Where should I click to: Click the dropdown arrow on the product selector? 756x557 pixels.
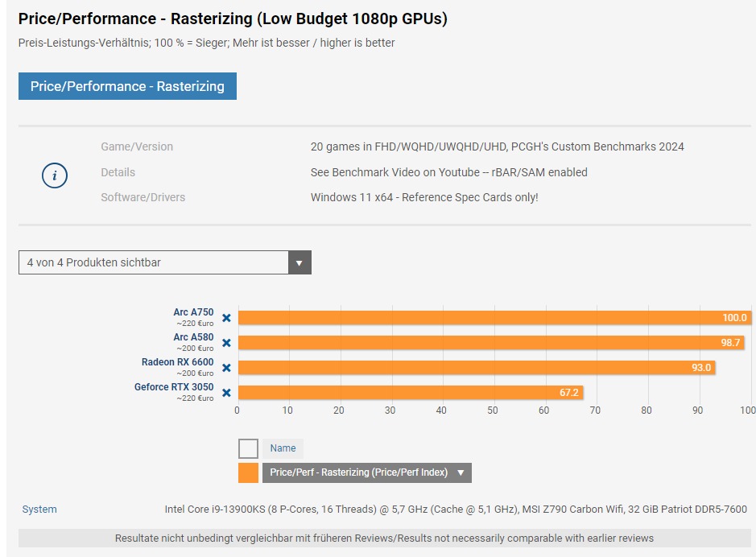pyautogui.click(x=300, y=262)
